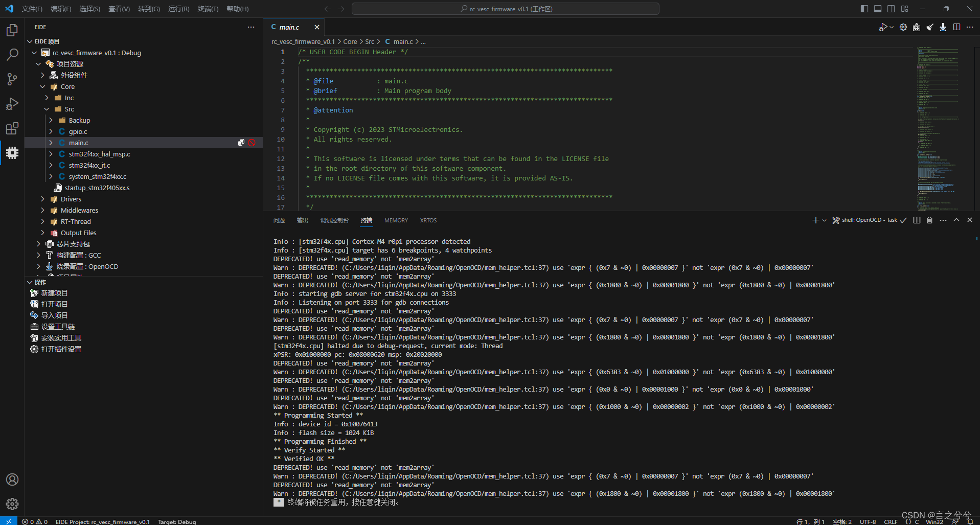This screenshot has width=980, height=525.
Task: Split the editor into two panes
Action: coord(956,27)
